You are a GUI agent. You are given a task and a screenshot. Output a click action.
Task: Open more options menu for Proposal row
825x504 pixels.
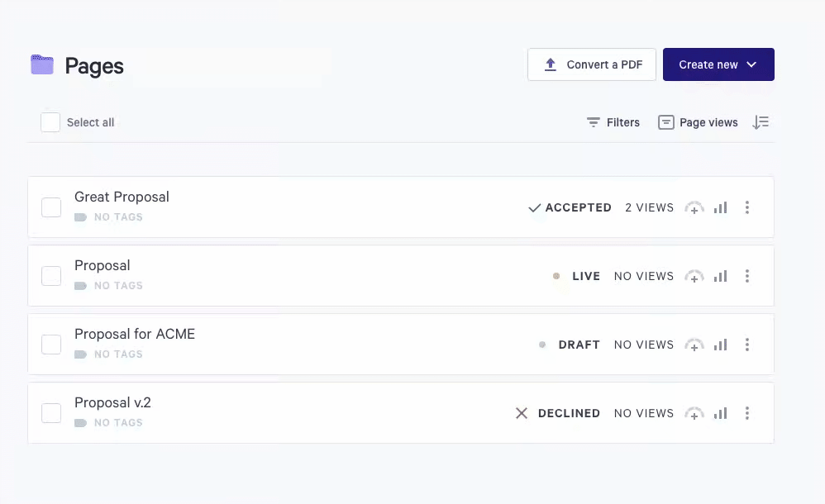[747, 276]
